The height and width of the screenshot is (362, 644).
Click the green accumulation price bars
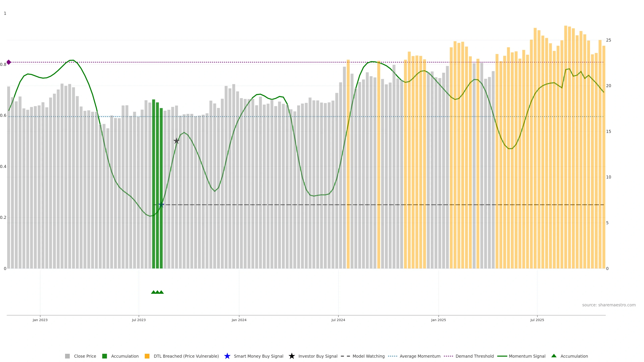coord(157,187)
